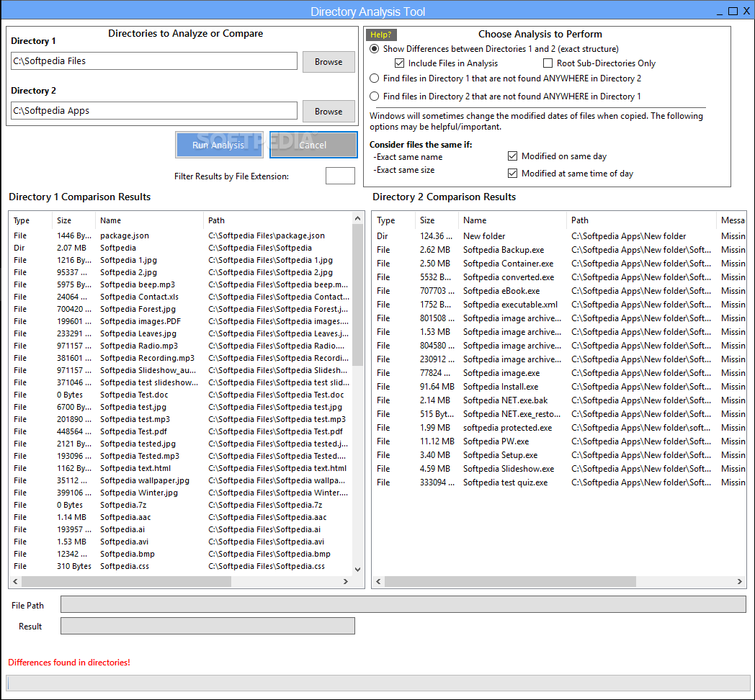Select Softpedia text.html row
The image size is (755, 700).
[181, 468]
